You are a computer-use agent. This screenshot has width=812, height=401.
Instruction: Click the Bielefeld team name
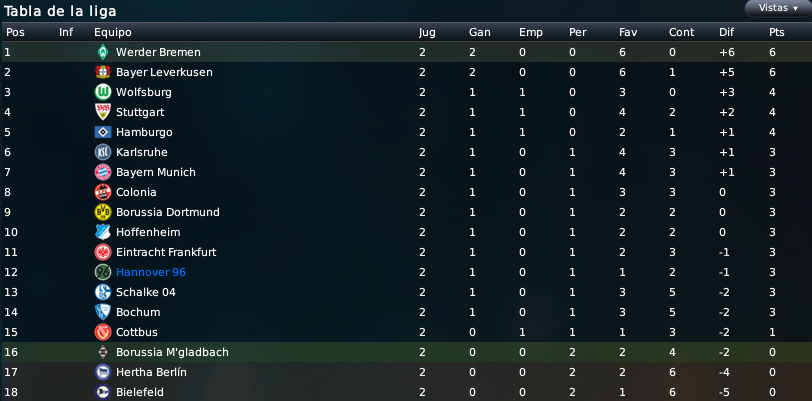click(x=140, y=392)
